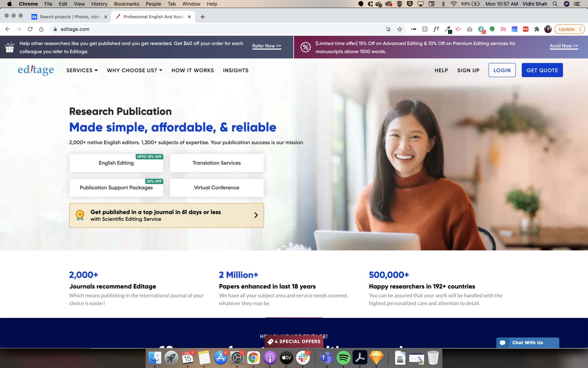The image size is (588, 368).
Task: Reload the Editage page
Action: click(30, 29)
